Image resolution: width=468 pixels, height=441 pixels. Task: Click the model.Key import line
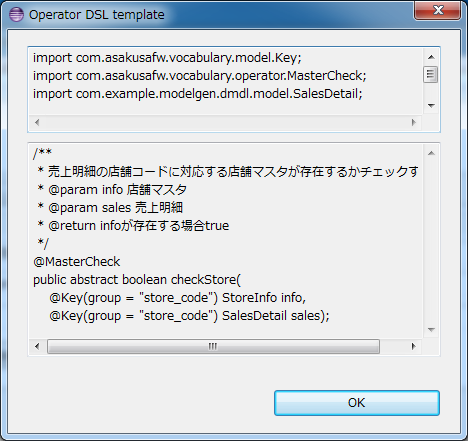click(167, 58)
